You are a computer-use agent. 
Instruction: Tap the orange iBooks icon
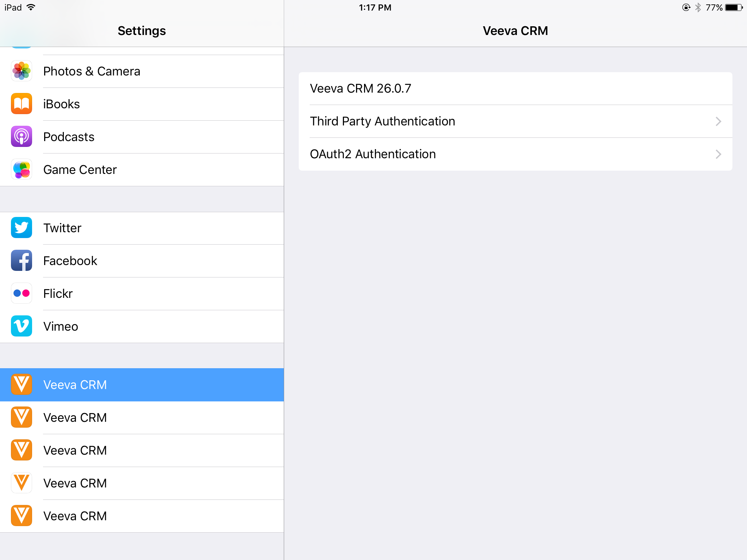tap(22, 104)
